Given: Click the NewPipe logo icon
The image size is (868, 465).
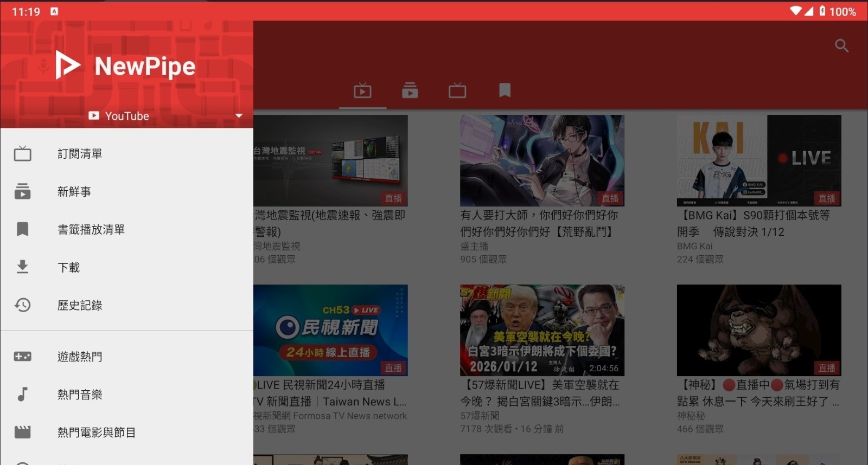Looking at the screenshot, I should tap(67, 66).
